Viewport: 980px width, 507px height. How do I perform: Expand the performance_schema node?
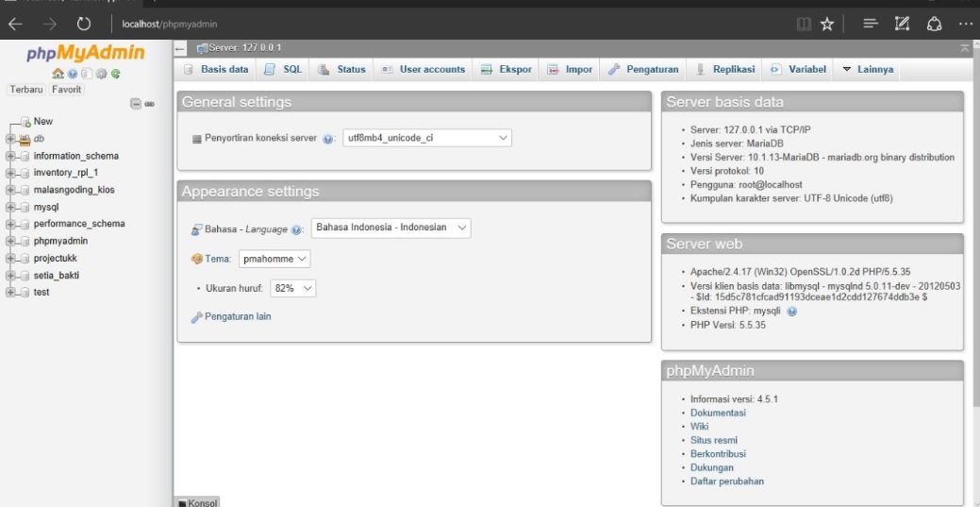point(10,224)
